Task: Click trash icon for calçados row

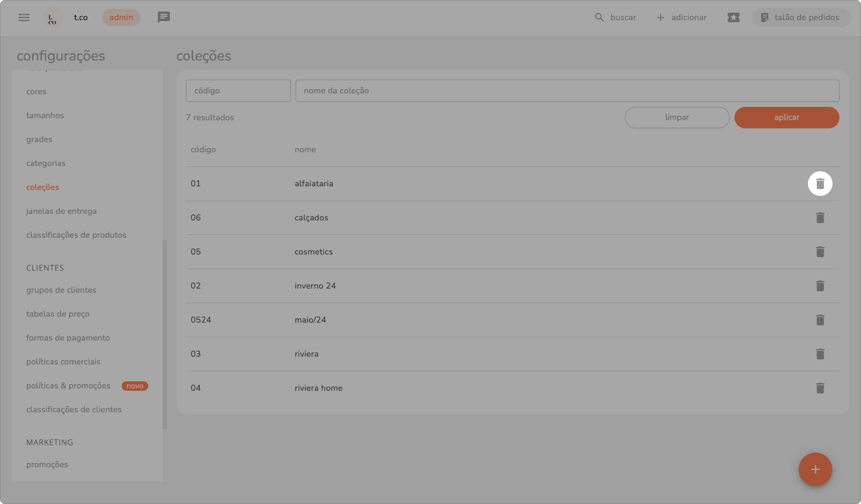Action: click(820, 218)
